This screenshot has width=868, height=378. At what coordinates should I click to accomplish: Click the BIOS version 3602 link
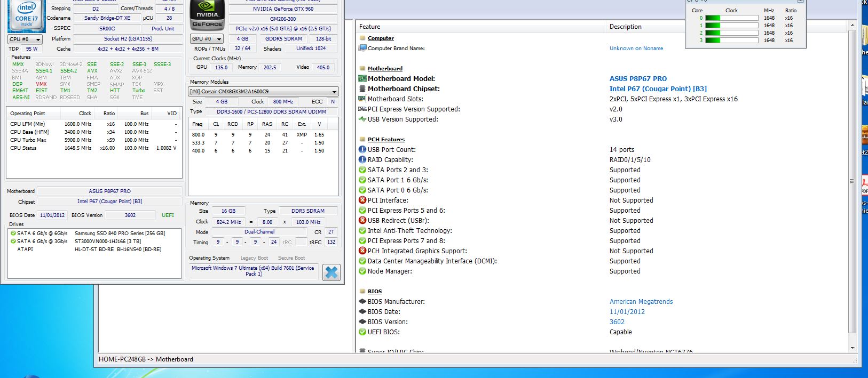(x=617, y=321)
